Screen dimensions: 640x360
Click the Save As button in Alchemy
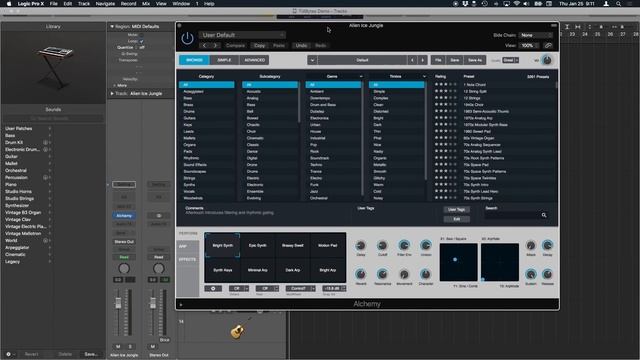475,60
